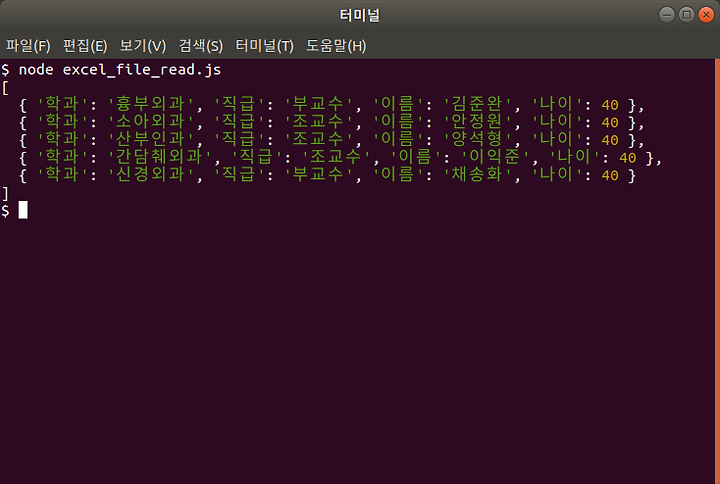Click the name value '양석형'
This screenshot has height=484, width=720.
tap(477, 139)
